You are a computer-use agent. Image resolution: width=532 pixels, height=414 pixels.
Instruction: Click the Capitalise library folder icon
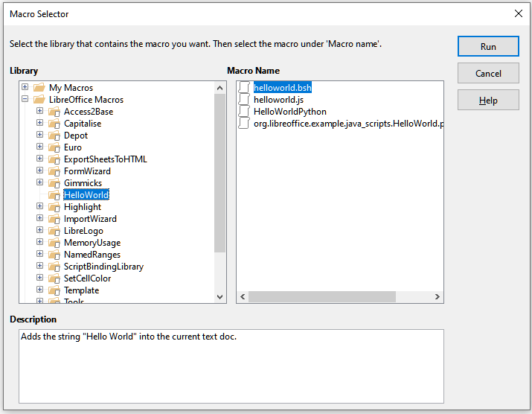click(x=54, y=124)
